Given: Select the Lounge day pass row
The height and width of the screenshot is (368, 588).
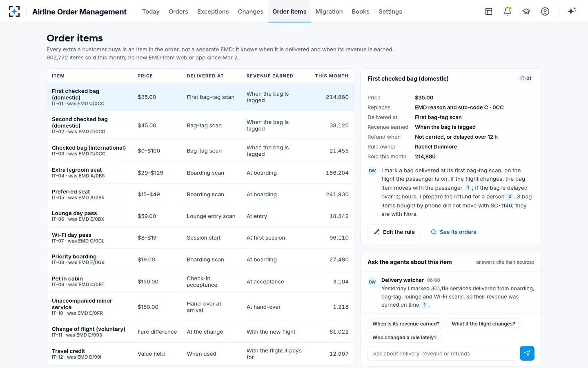Looking at the screenshot, I should click(x=200, y=216).
